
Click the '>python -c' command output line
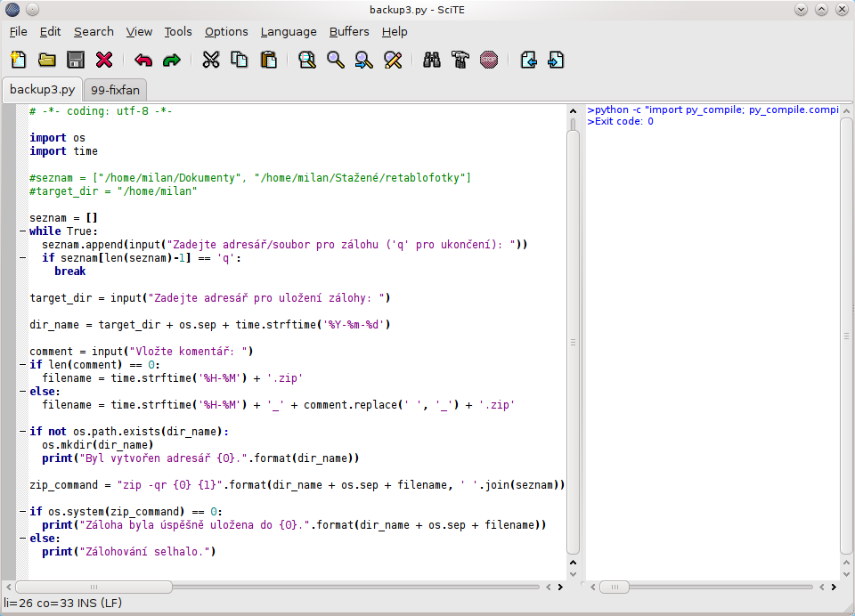[x=712, y=109]
